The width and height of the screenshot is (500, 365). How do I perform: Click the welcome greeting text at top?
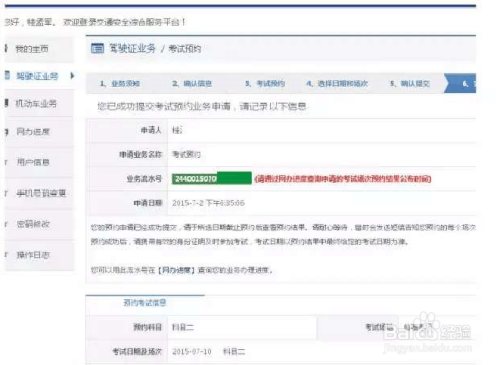[95, 22]
